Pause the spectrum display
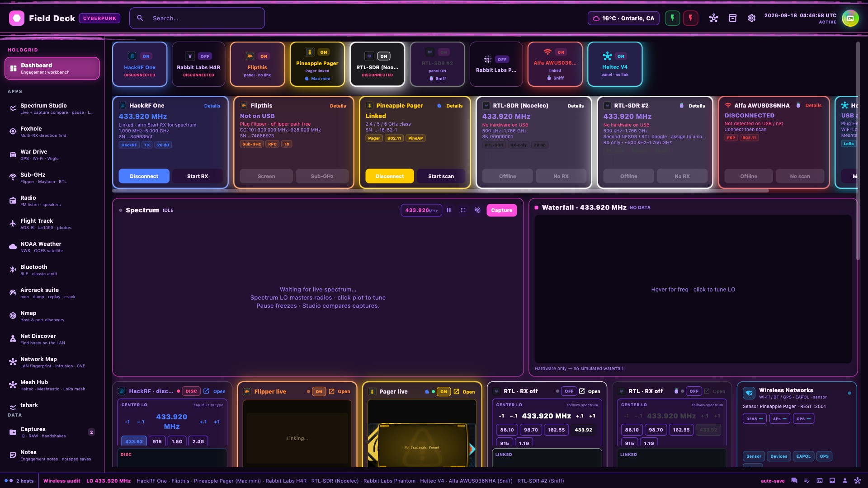 (x=448, y=210)
